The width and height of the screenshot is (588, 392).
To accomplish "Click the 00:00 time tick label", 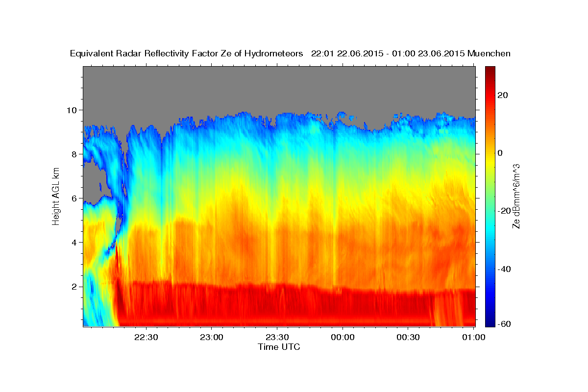I will 342,338.
